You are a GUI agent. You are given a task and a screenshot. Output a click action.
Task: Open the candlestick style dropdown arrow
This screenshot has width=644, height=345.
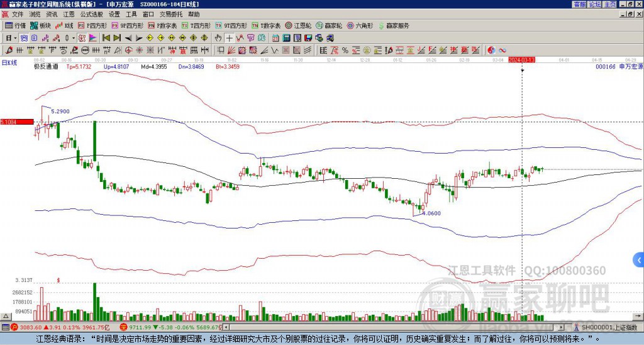[74, 38]
